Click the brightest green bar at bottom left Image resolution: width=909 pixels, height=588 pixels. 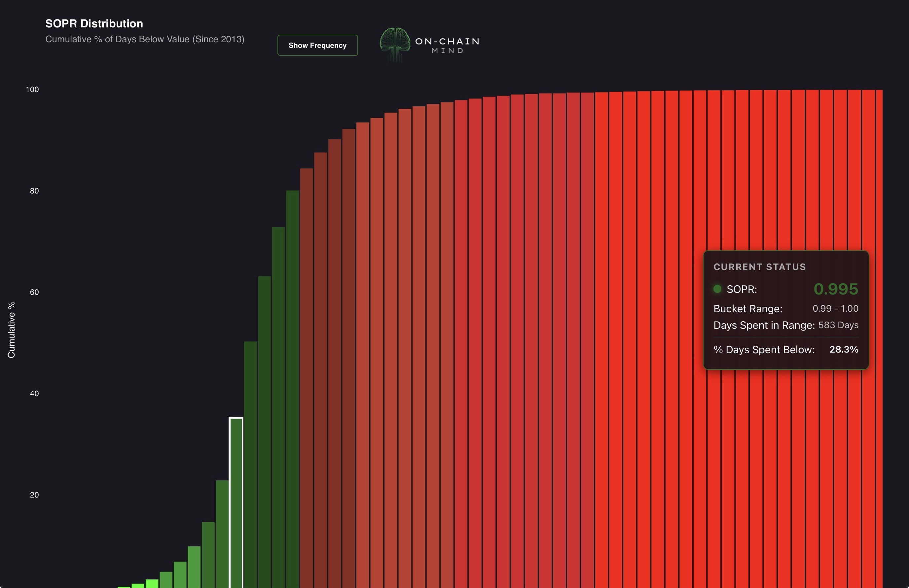[x=152, y=583]
